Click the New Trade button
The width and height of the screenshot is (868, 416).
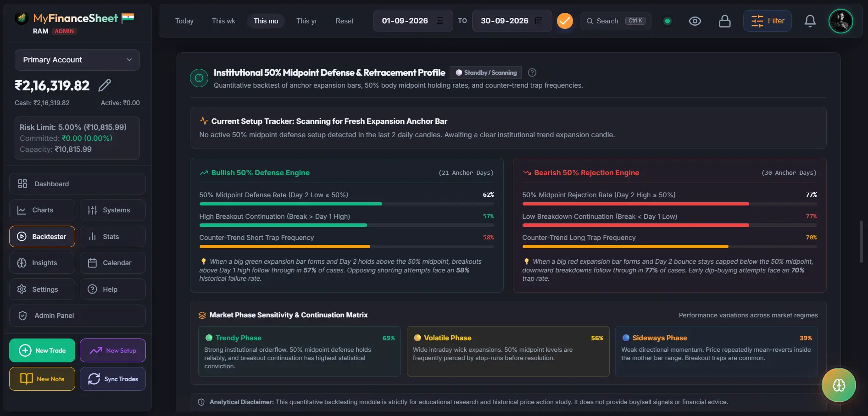click(42, 350)
